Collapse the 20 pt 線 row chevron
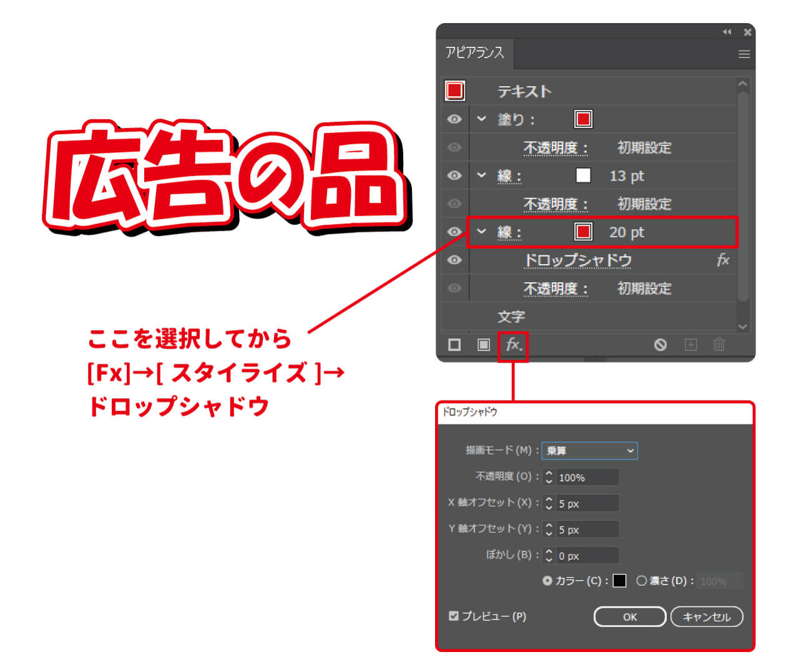 pyautogui.click(x=481, y=232)
